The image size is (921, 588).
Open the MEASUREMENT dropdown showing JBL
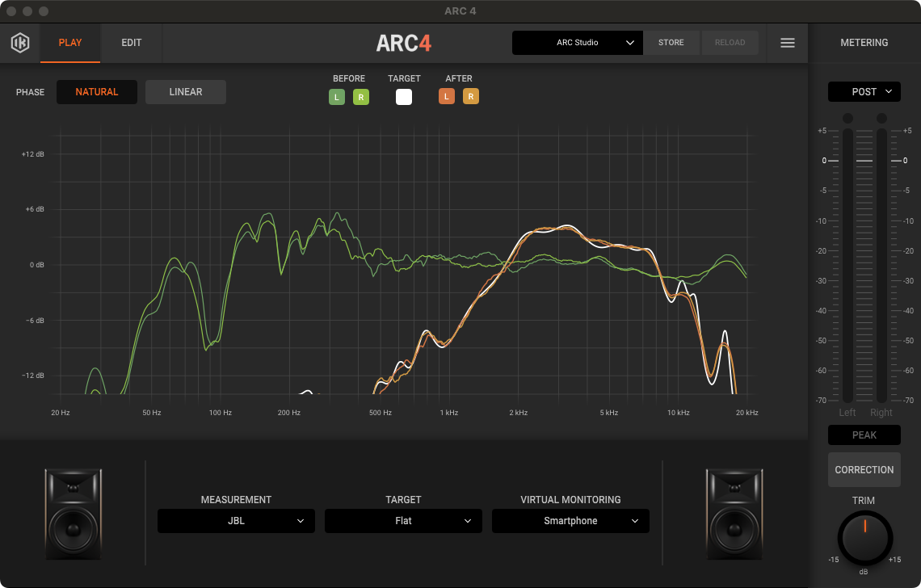tap(236, 521)
